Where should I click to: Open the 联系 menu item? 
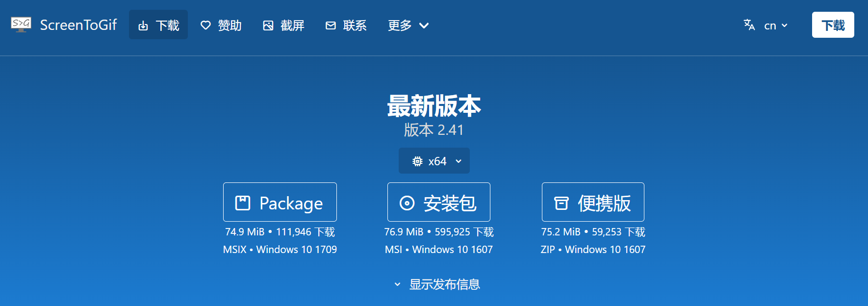coord(346,25)
